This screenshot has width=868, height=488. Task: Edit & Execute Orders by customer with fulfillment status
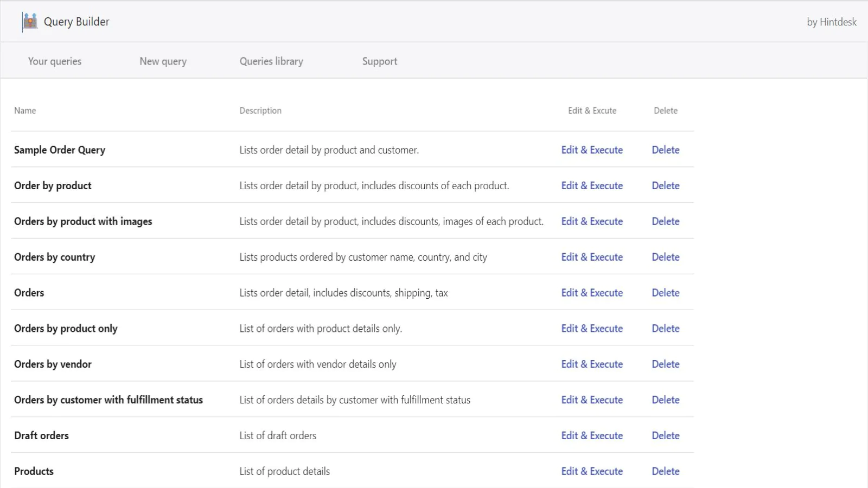pos(591,400)
